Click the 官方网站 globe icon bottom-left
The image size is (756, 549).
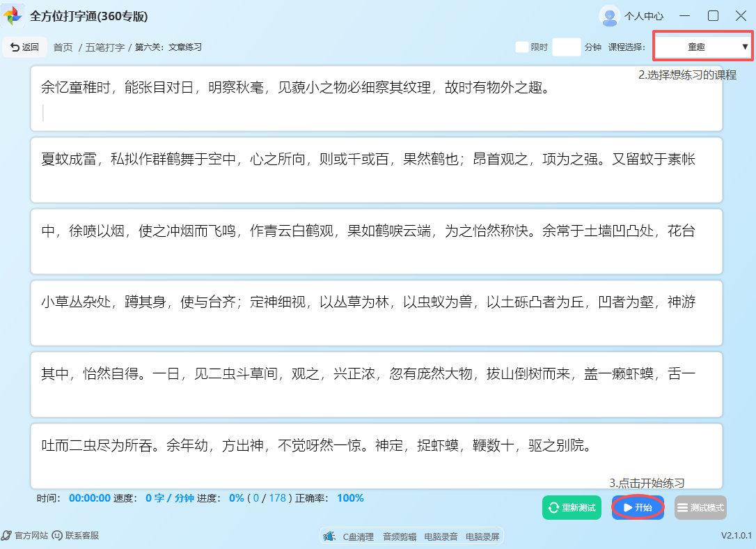pos(7,535)
